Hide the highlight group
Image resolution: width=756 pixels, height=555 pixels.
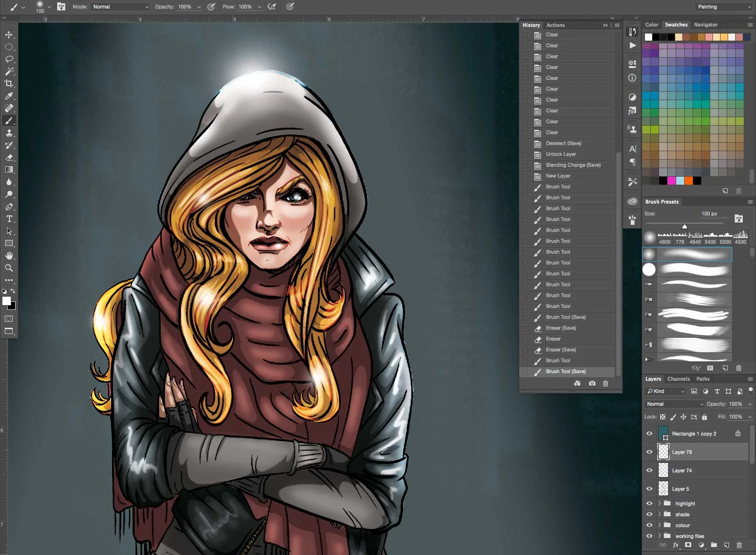click(x=649, y=504)
